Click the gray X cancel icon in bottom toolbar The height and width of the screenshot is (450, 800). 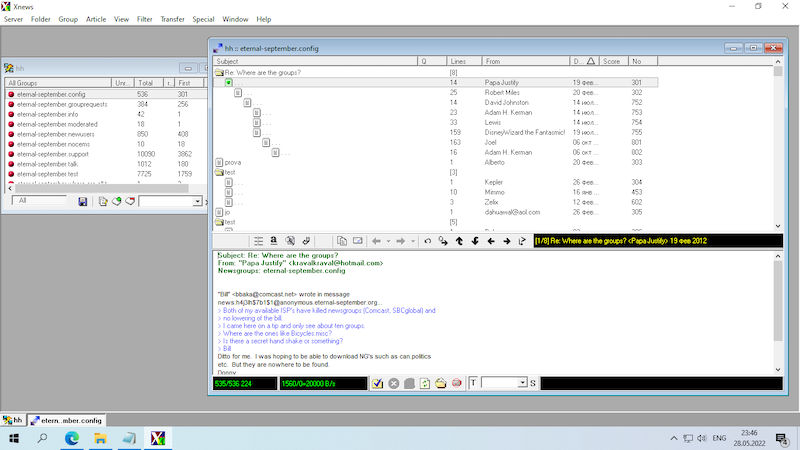point(393,383)
